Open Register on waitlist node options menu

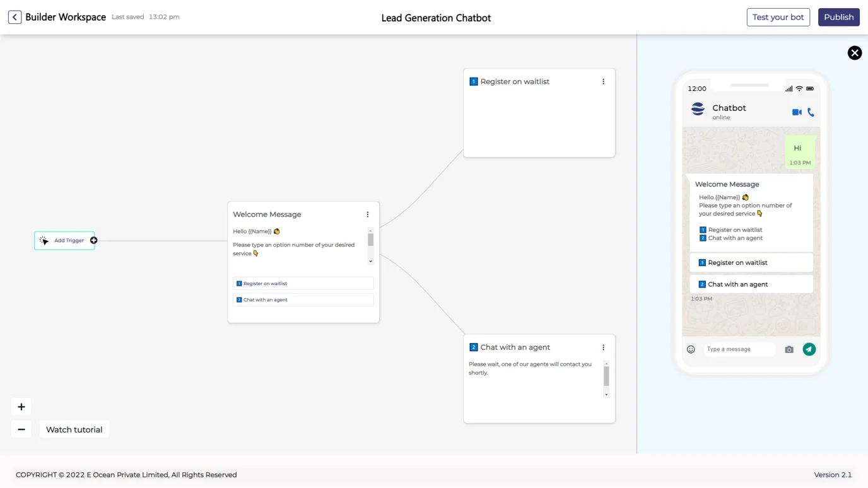[x=603, y=81]
